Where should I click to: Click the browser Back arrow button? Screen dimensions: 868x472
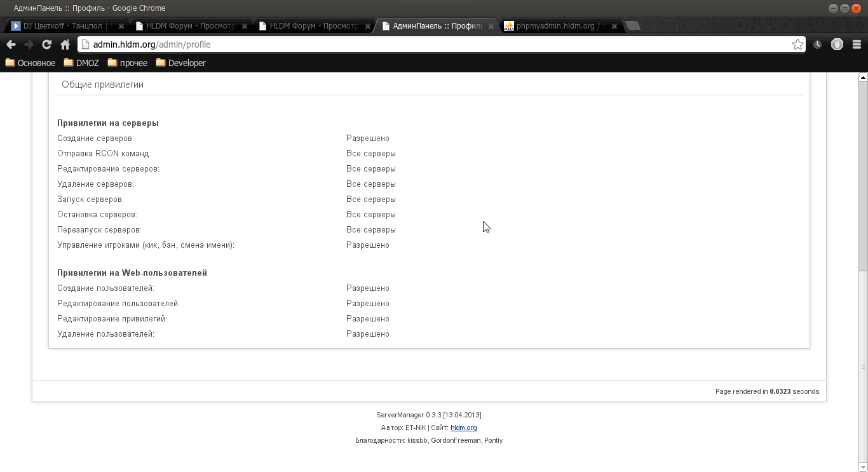(11, 44)
